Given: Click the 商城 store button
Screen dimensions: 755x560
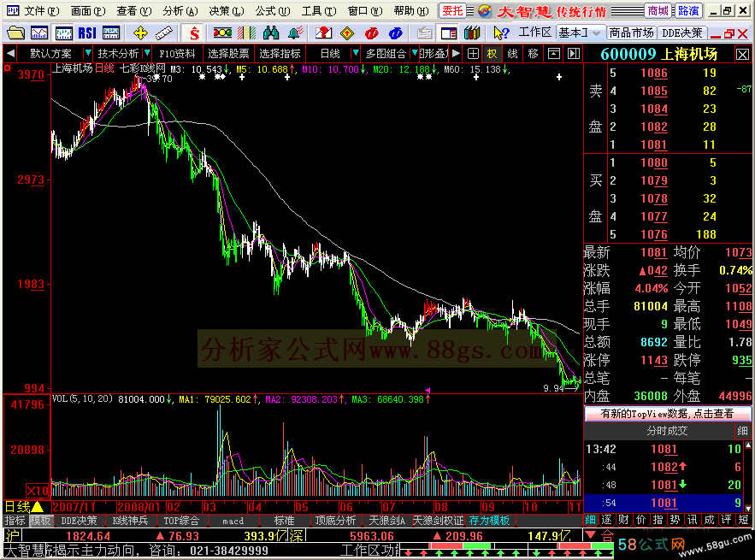Looking at the screenshot, I should pyautogui.click(x=658, y=10).
